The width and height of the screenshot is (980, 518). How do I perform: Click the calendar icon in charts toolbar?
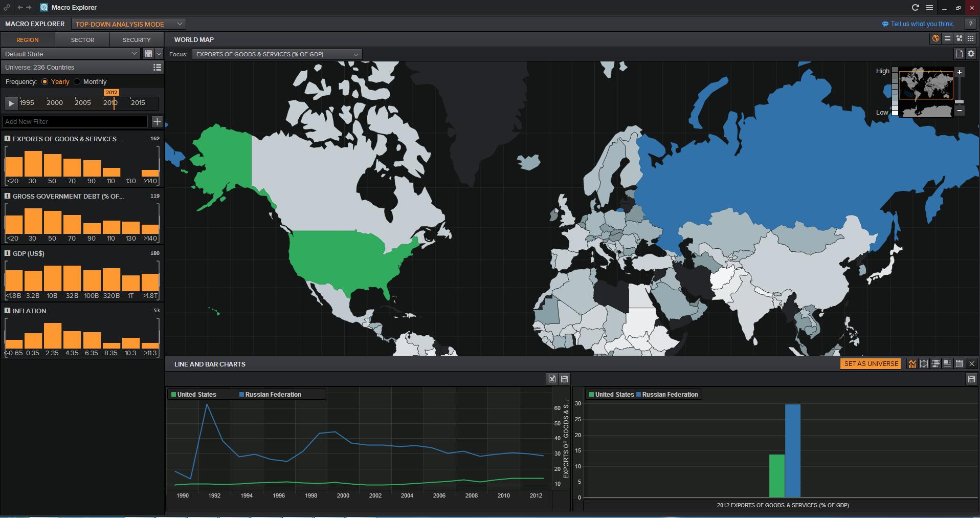[959, 363]
